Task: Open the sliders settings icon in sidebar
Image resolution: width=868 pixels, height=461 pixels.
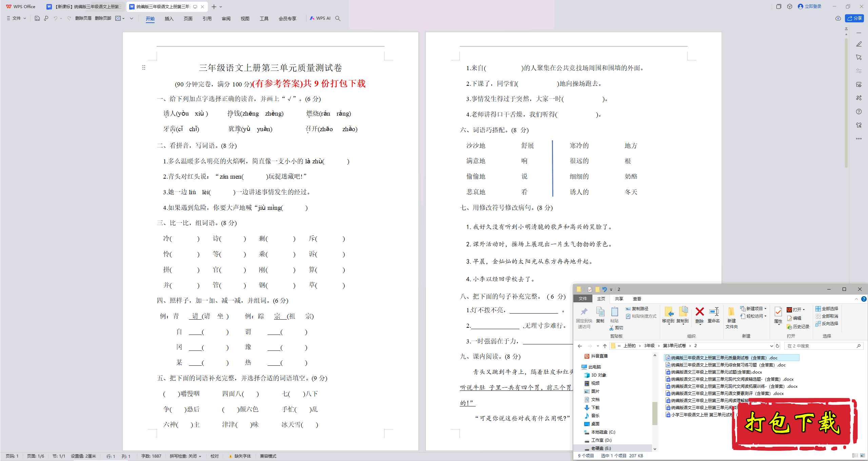Action: pyautogui.click(x=859, y=71)
